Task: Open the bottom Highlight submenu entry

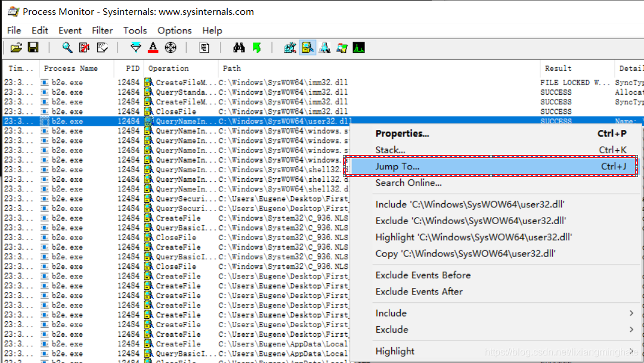Action: pos(496,351)
